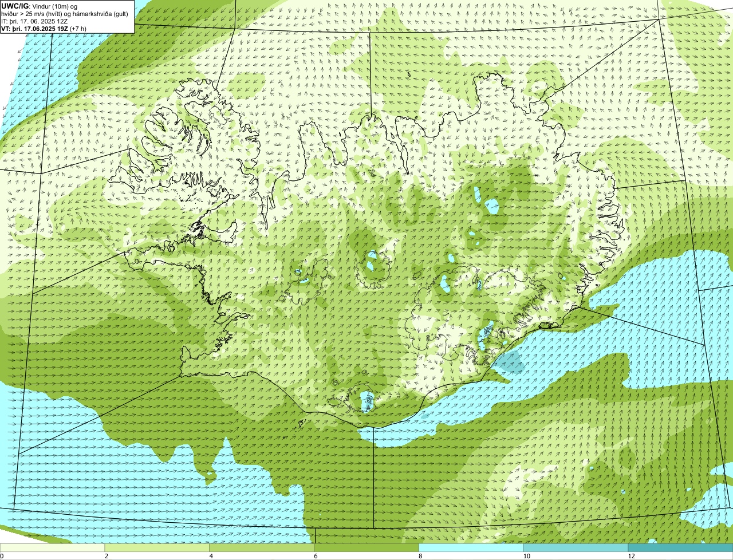Click the legend tick label '2'
Image resolution: width=733 pixels, height=560 pixels.
107,556
